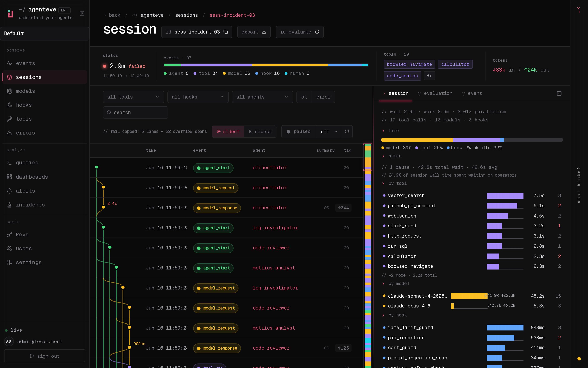Export the session
588x368 pixels.
point(254,32)
